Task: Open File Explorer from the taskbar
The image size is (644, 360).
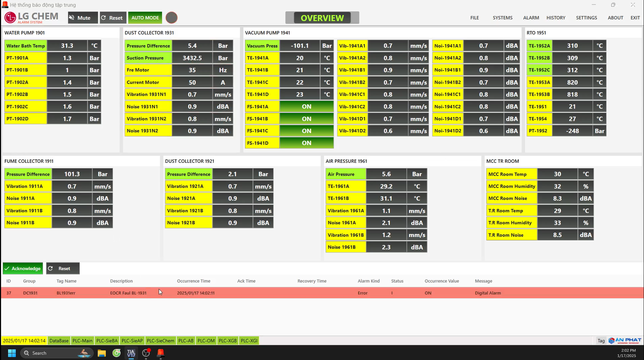Action: click(101, 353)
